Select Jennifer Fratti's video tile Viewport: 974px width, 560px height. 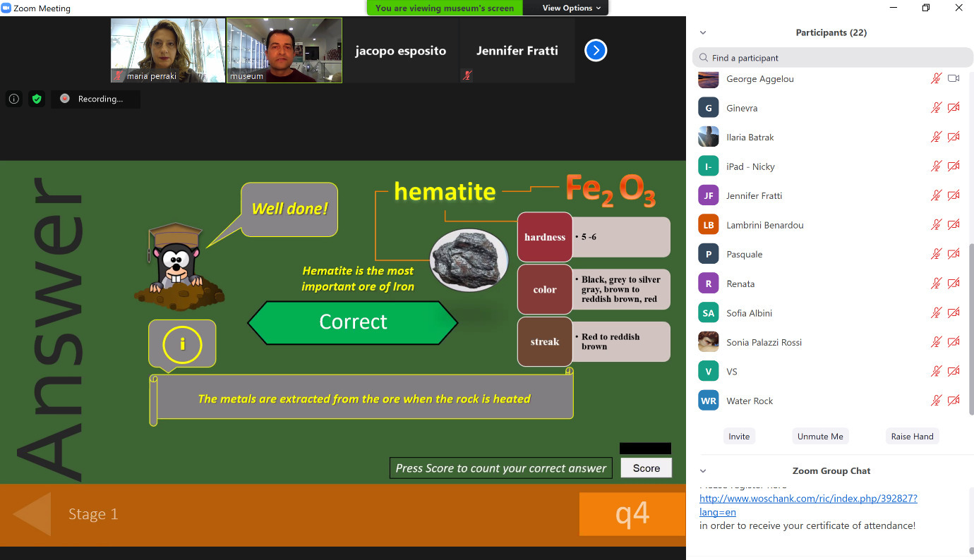(x=517, y=51)
